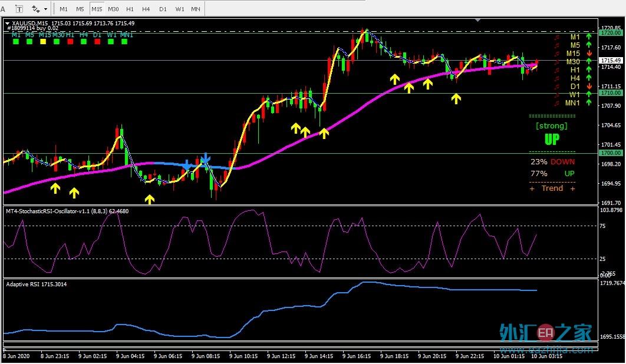Click the [strong] signal text

coord(551,126)
